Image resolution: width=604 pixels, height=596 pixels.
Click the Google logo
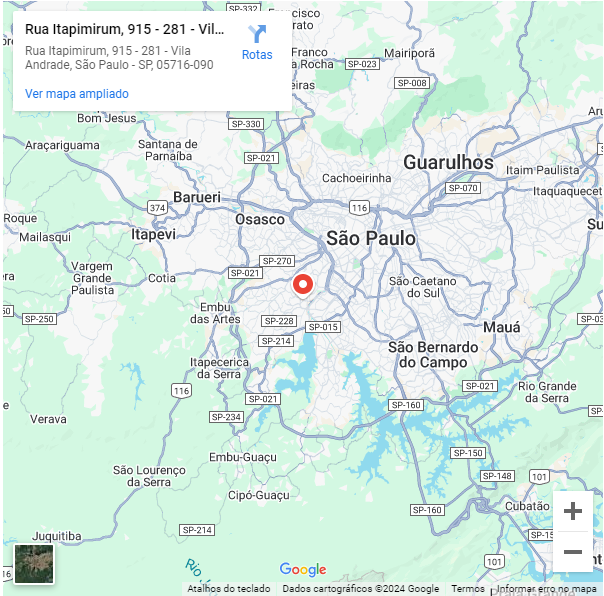coord(303,570)
